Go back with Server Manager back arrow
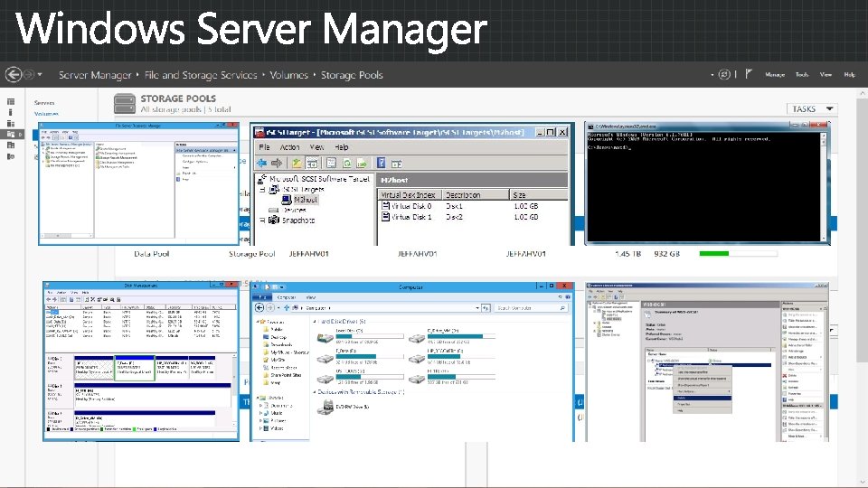Image resolution: width=868 pixels, height=488 pixels. point(14,74)
